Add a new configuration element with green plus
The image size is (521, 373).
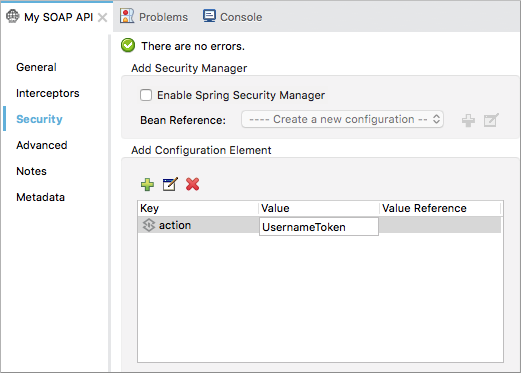point(147,184)
